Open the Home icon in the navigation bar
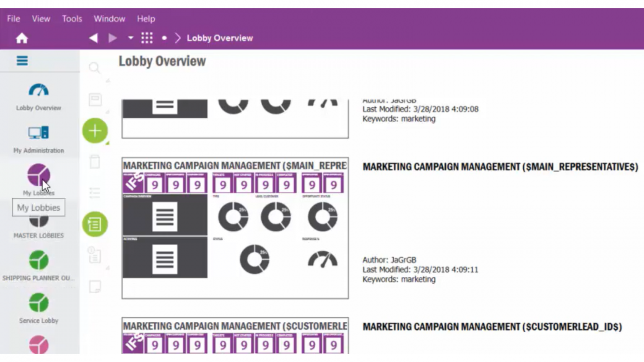This screenshot has width=644, height=362. click(x=22, y=38)
